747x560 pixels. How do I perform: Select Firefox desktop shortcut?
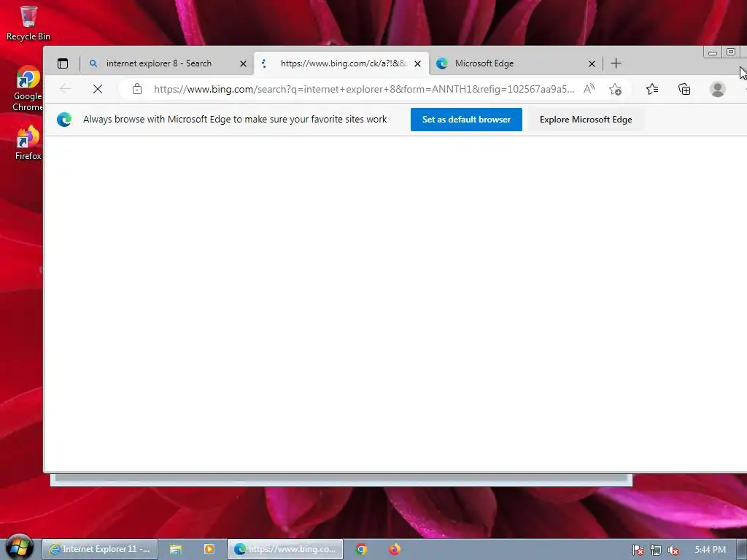click(x=28, y=143)
